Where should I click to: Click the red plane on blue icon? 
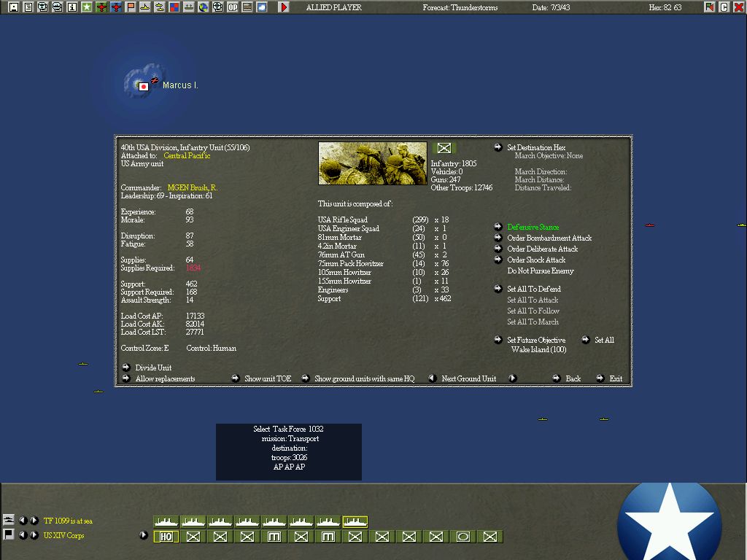pyautogui.click(x=116, y=7)
